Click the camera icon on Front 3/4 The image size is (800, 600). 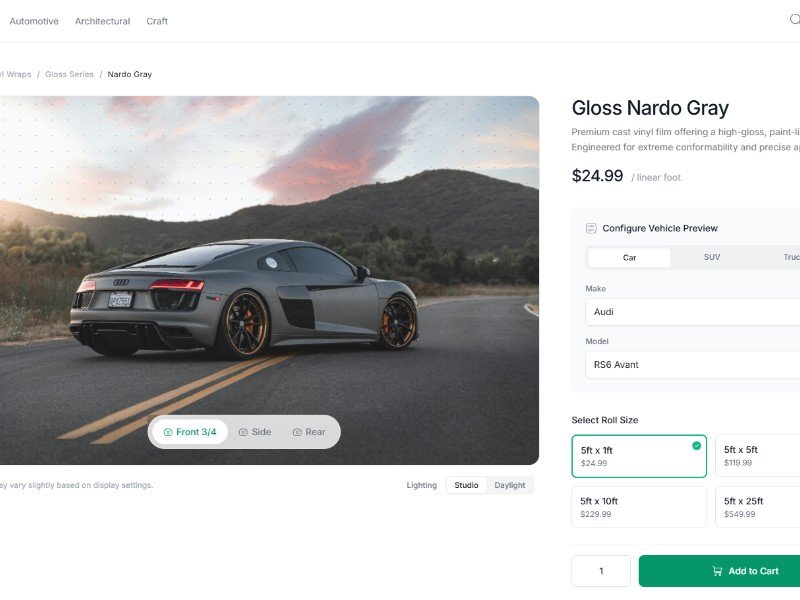(168, 432)
